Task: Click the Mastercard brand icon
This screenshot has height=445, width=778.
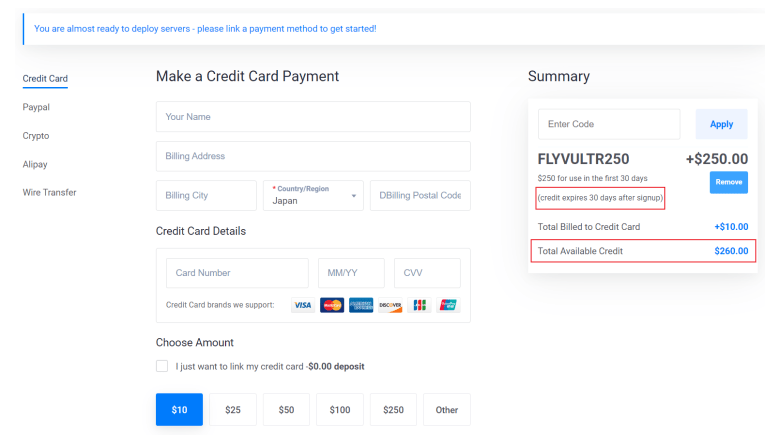Action: click(332, 305)
